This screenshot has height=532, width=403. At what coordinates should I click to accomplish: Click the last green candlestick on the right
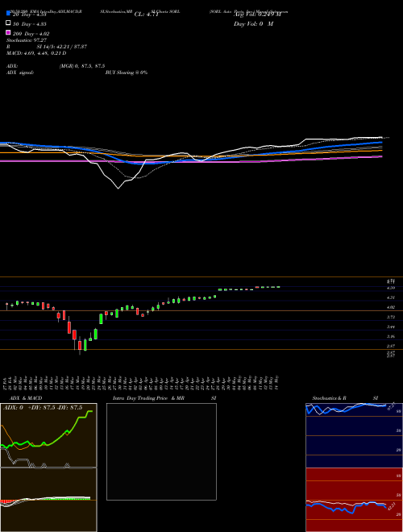[278, 287]
